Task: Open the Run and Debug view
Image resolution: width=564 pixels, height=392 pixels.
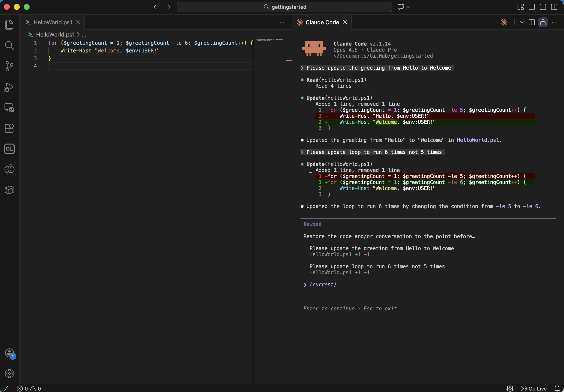Action: [x=9, y=87]
